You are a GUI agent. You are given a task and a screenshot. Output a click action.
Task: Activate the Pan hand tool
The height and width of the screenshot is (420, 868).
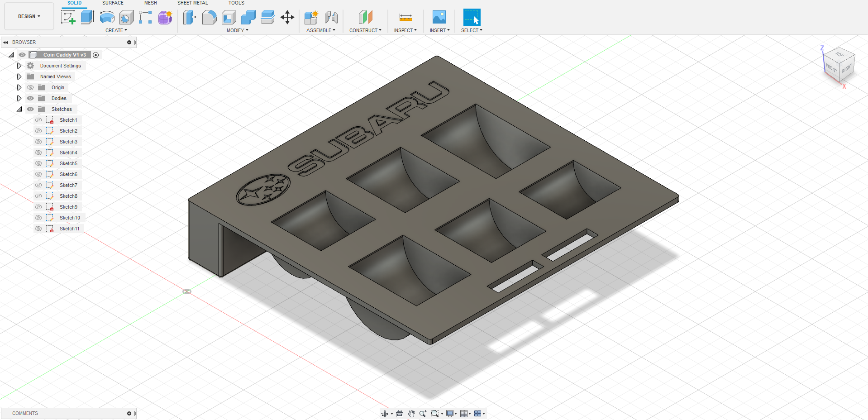(411, 414)
